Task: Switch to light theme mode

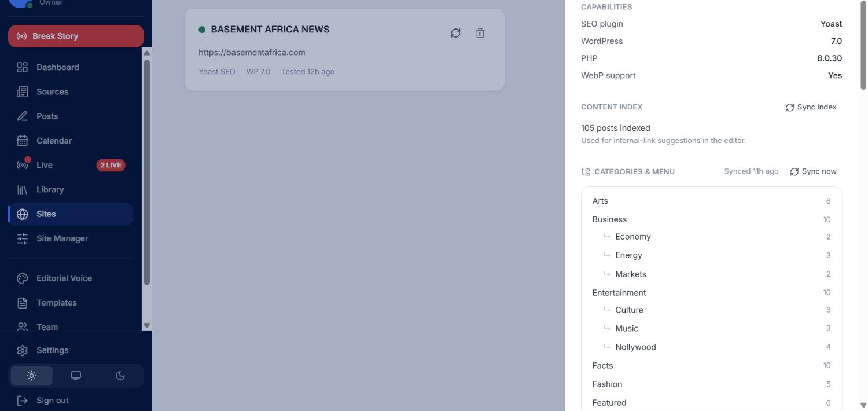Action: click(x=32, y=376)
